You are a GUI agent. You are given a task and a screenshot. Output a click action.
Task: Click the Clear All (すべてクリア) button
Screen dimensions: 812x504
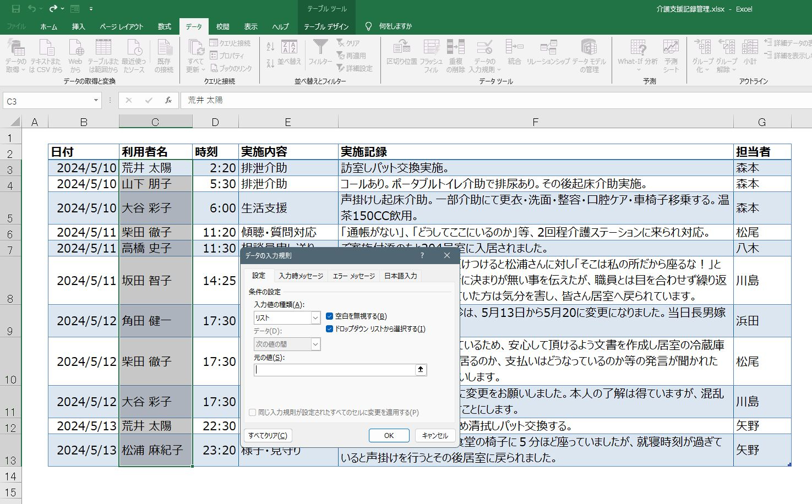pyautogui.click(x=268, y=436)
